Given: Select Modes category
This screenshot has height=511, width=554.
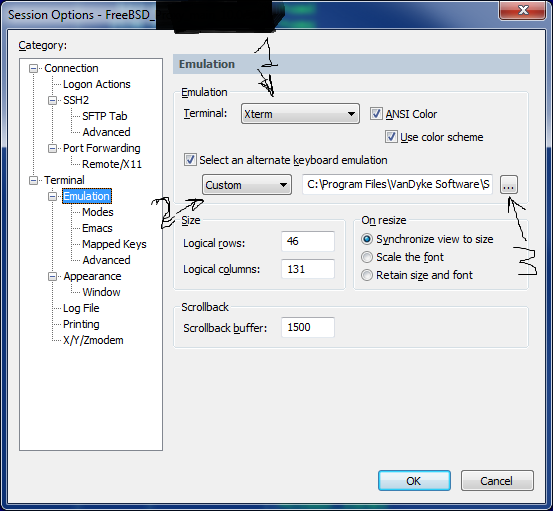Looking at the screenshot, I should 98,212.
